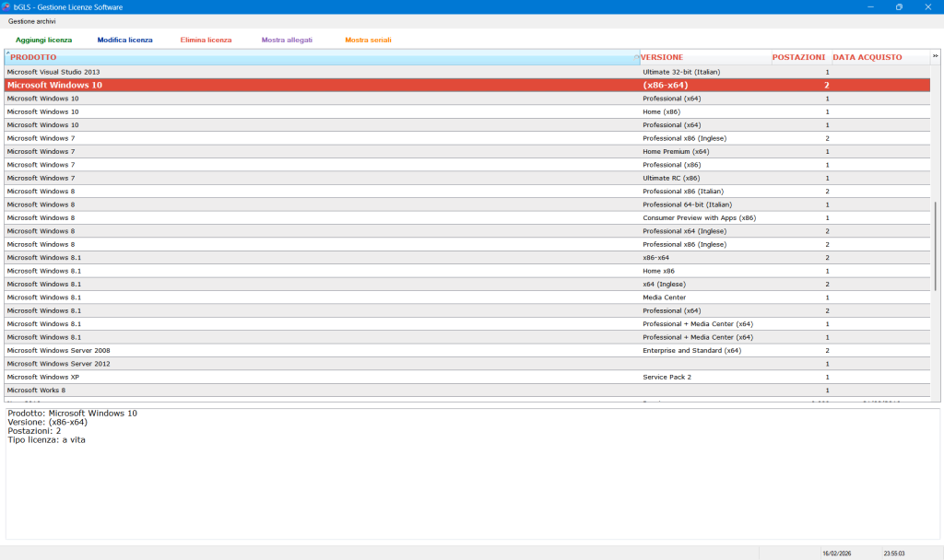Click the » overflow arrow on the table header
The height and width of the screenshot is (560, 944).
pos(935,57)
